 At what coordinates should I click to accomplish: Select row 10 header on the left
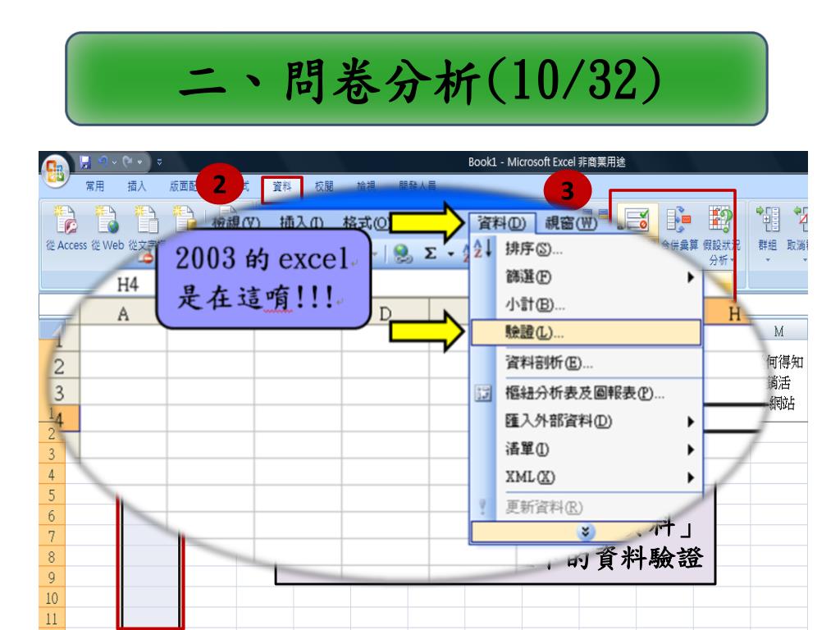52,598
